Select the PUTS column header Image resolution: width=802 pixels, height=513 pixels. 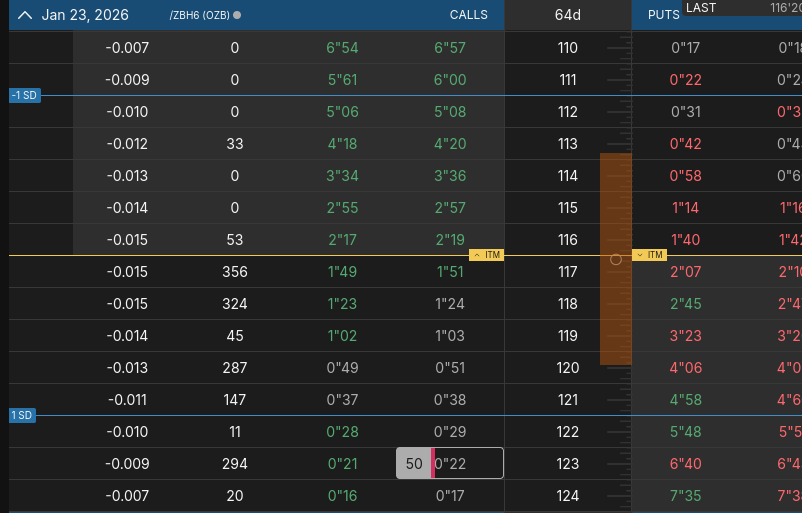[x=663, y=15]
